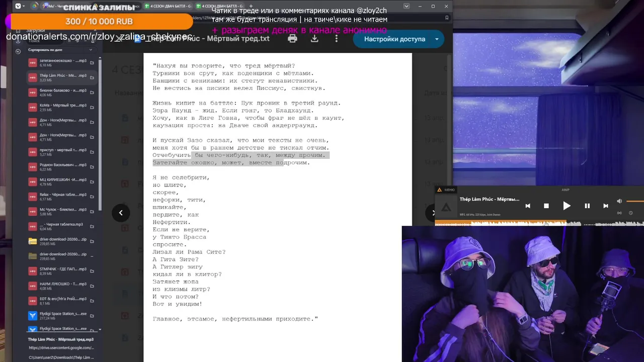Open the AIMP МЕНЮ menu
The height and width of the screenshot is (362, 644).
[x=446, y=190]
